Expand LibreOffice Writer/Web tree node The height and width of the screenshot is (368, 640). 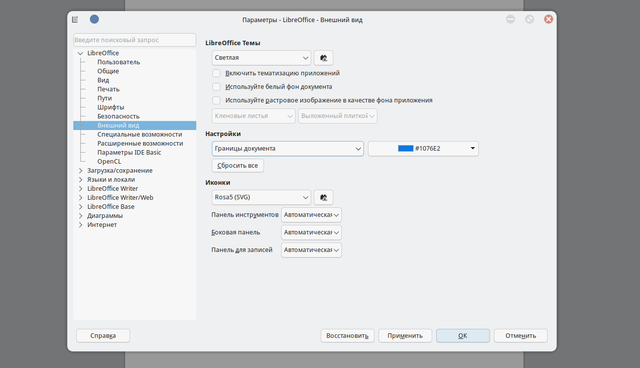[x=80, y=197]
